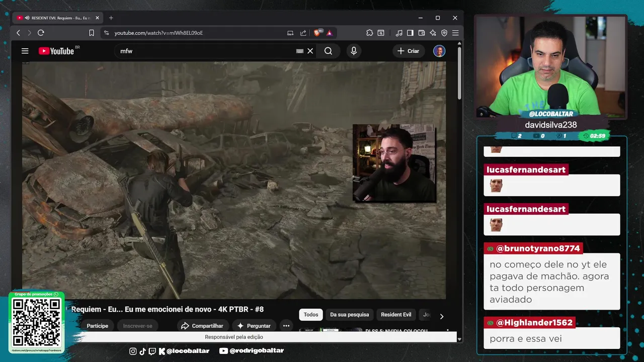Open a new browser tab with plus
The height and width of the screenshot is (362, 644).
coord(111,18)
